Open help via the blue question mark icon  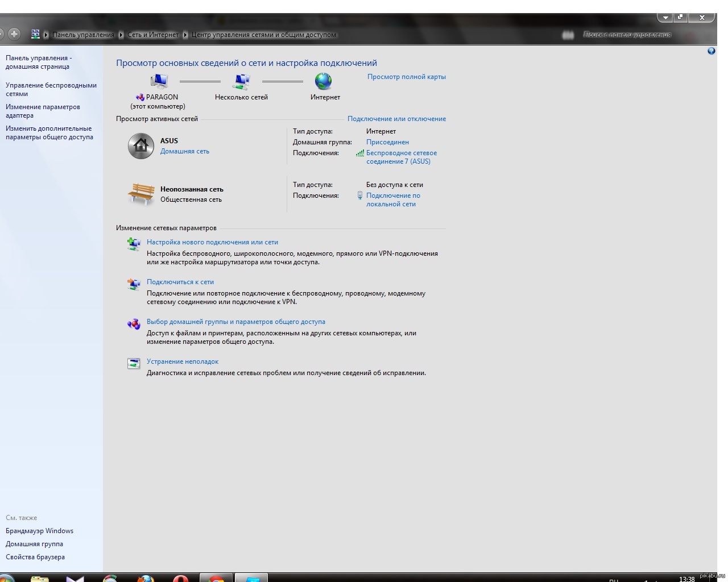pos(711,51)
